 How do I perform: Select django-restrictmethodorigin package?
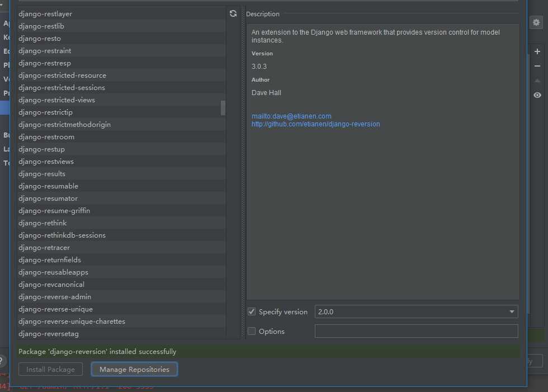tap(121, 124)
